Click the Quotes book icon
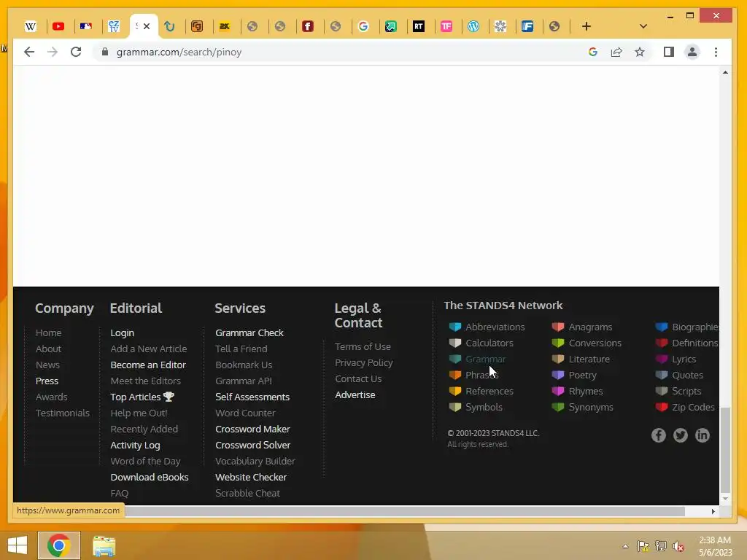The width and height of the screenshot is (747, 560). (x=661, y=376)
